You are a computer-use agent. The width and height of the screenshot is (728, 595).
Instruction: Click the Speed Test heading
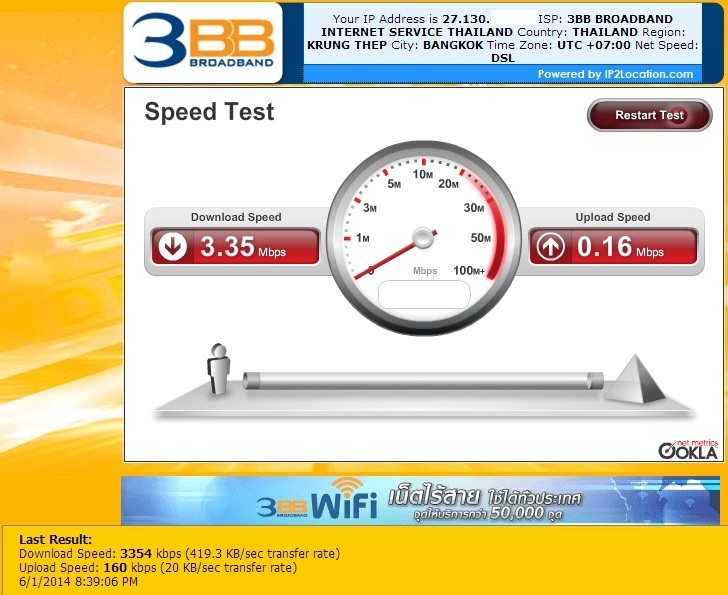tap(209, 112)
